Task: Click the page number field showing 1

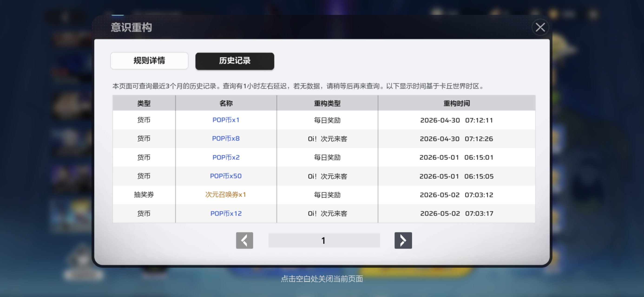Action: coord(324,240)
